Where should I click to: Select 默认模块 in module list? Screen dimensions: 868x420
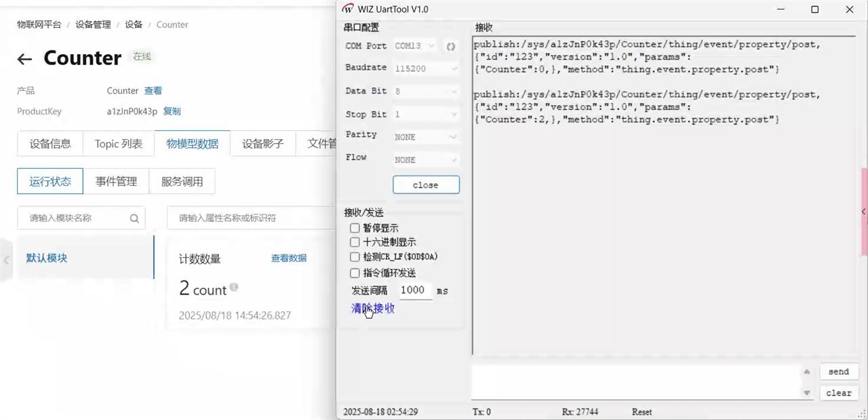click(x=86, y=258)
